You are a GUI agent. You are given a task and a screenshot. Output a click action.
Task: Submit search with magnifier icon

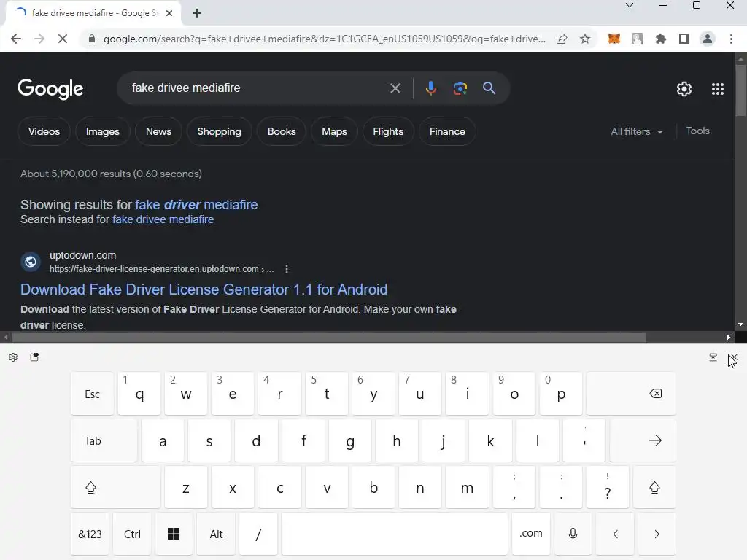[x=489, y=88]
